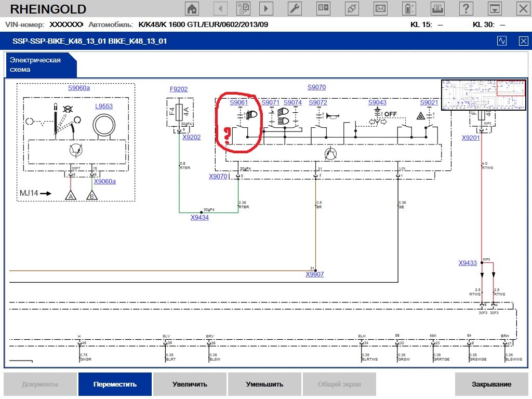Open the F9202 fuse link
The image size is (532, 399).
pos(179,89)
